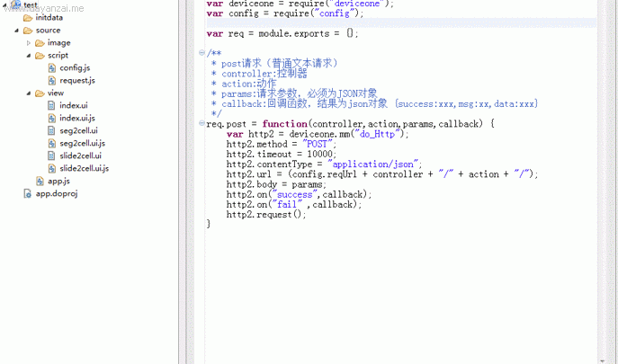The image size is (618, 364).
Task: Click the http2.body = params line
Action: point(276,184)
